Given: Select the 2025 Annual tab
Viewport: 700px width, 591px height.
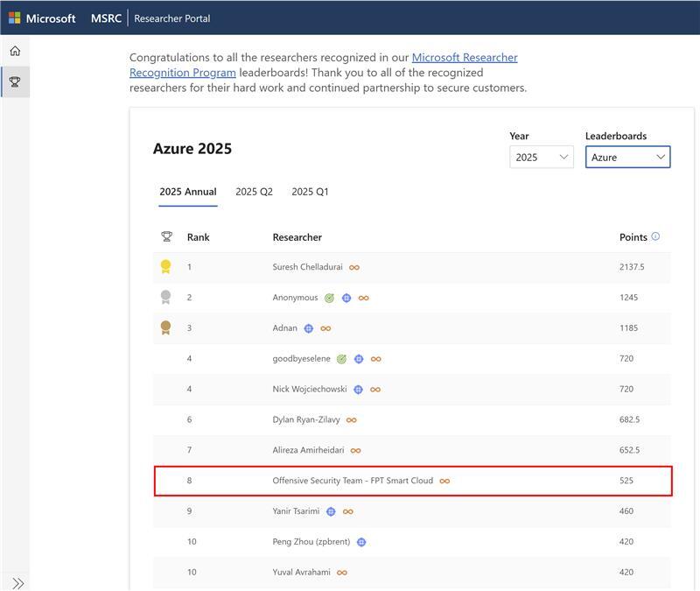Looking at the screenshot, I should [x=188, y=192].
